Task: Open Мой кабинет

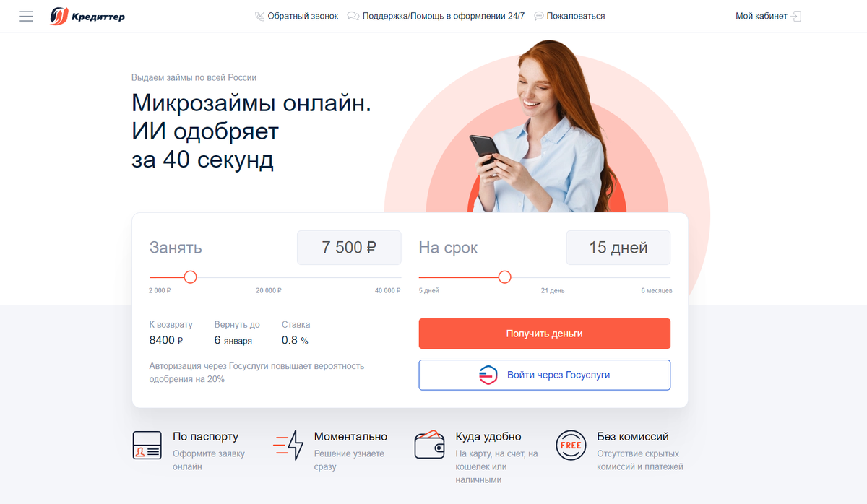Action: tap(762, 16)
